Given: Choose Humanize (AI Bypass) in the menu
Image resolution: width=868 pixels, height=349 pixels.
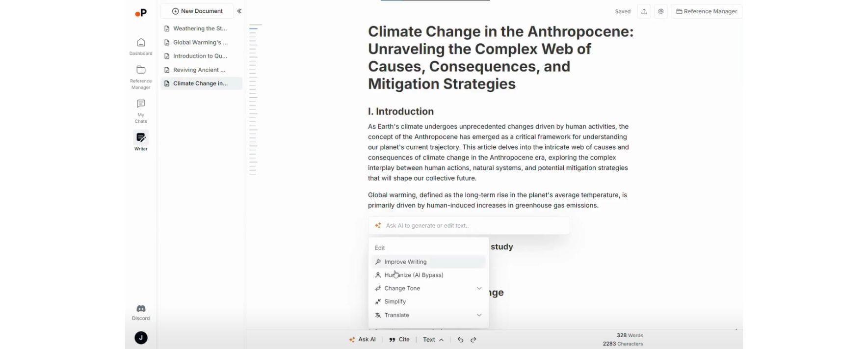Looking at the screenshot, I should [x=414, y=275].
